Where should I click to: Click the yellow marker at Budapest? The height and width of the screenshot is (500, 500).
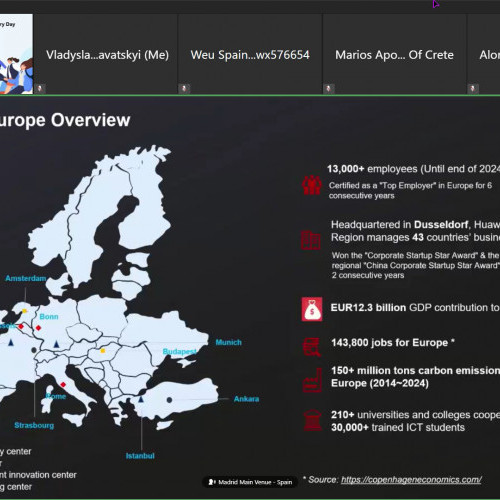click(x=103, y=351)
